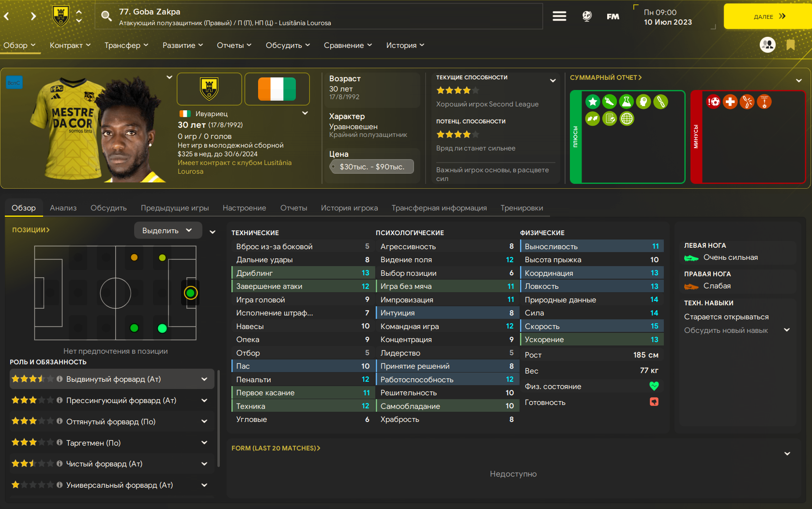The image size is (812, 509).
Task: Switch to the Трансферная информация tab
Action: coord(439,208)
